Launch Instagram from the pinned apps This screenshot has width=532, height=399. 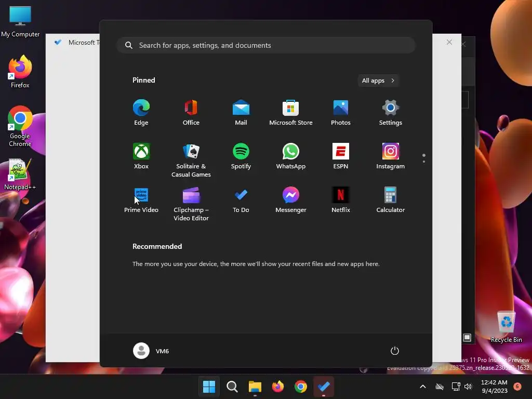[391, 156]
